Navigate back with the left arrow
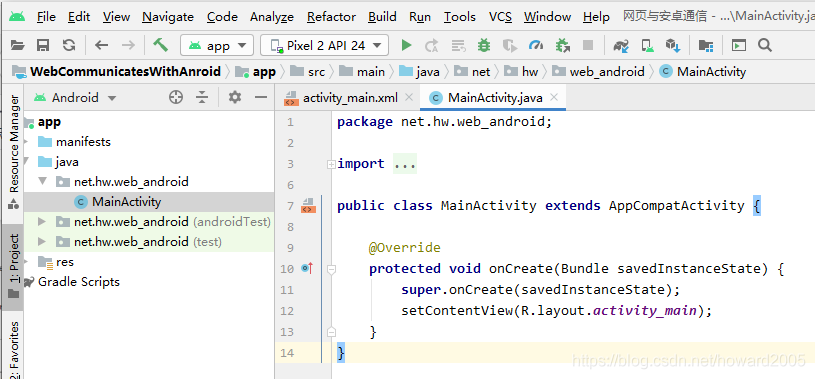Viewport: 815px width, 379px height. (101, 46)
